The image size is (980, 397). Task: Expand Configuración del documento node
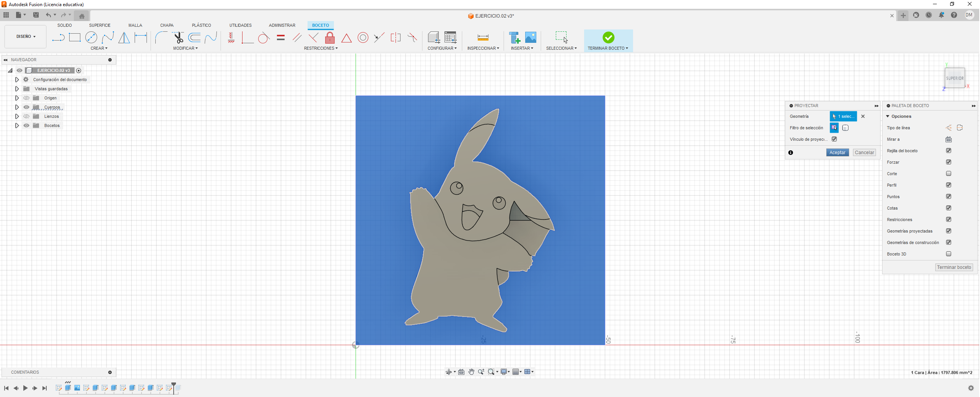17,80
